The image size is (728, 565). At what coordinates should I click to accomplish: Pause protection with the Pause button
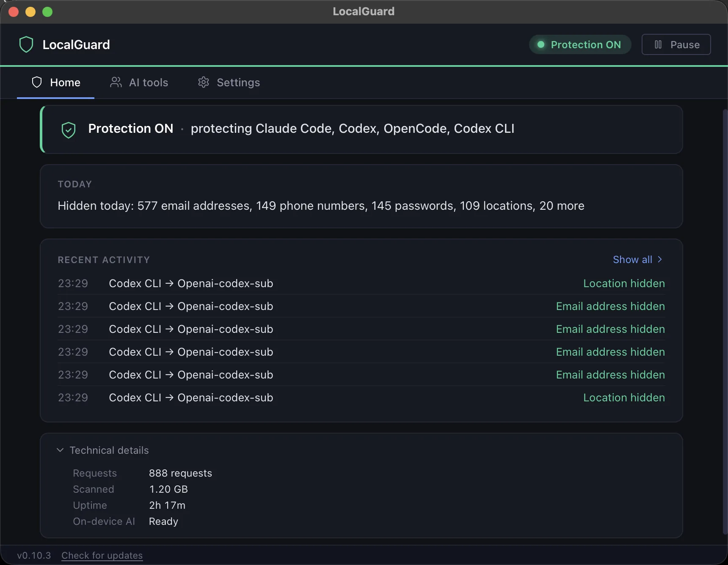(676, 44)
